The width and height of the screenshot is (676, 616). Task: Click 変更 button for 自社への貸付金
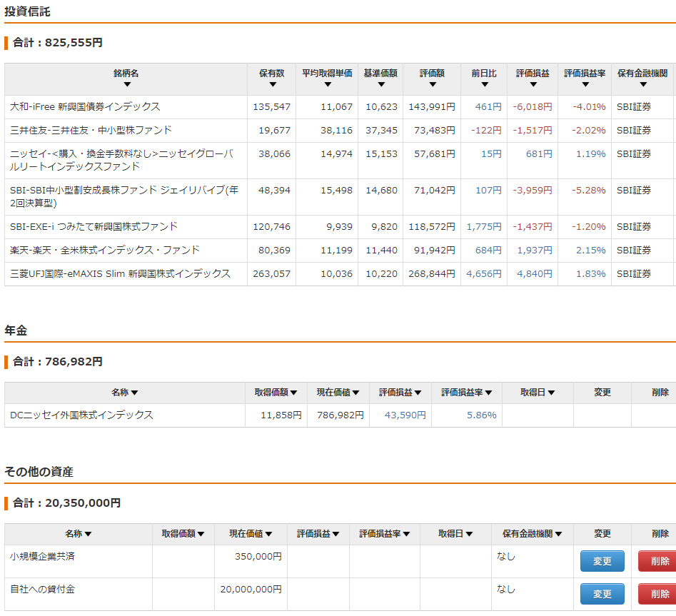(602, 594)
